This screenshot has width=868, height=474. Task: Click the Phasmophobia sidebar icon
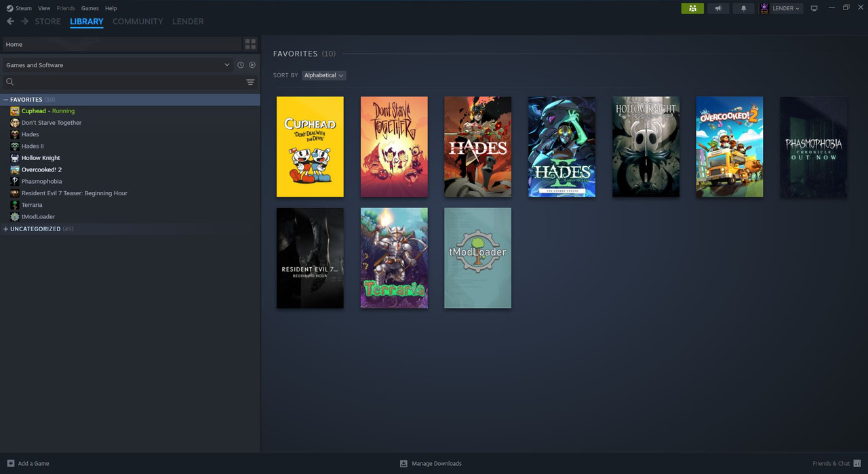(15, 181)
